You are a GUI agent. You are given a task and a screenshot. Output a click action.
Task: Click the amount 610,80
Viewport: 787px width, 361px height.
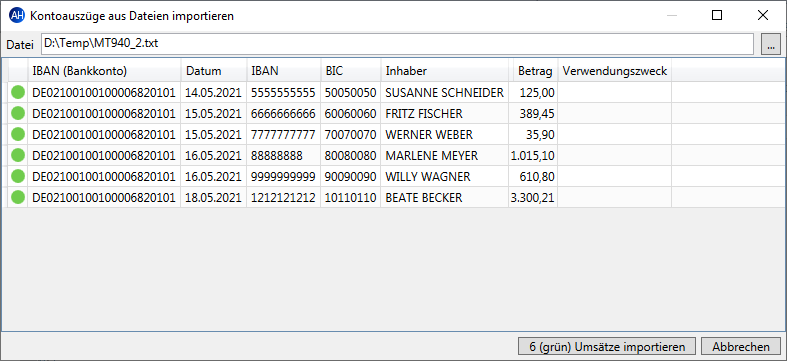click(x=537, y=177)
